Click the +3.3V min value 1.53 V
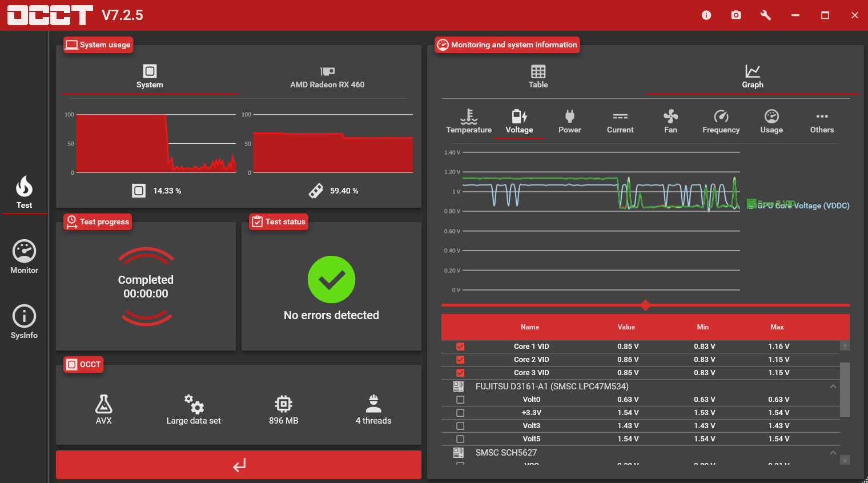The width and height of the screenshot is (868, 483). click(705, 413)
